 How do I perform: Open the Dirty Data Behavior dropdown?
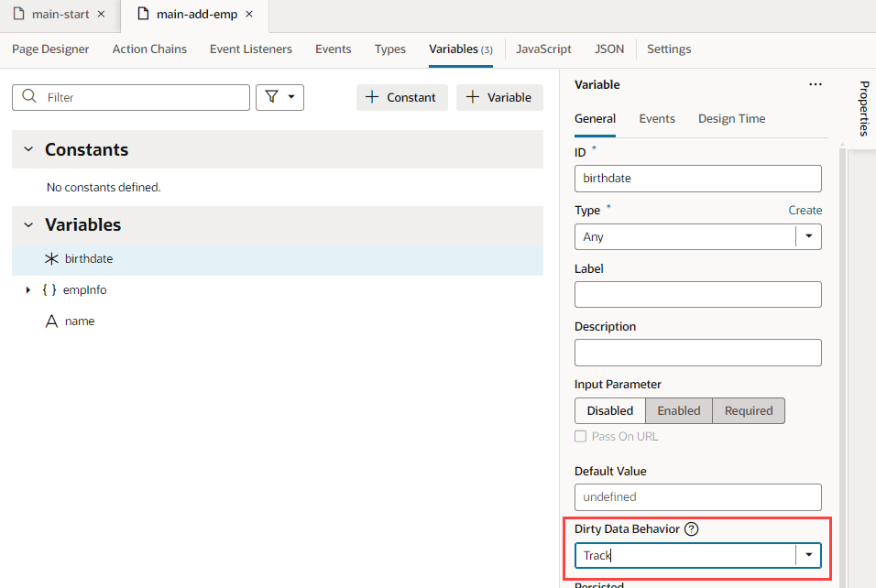point(807,555)
